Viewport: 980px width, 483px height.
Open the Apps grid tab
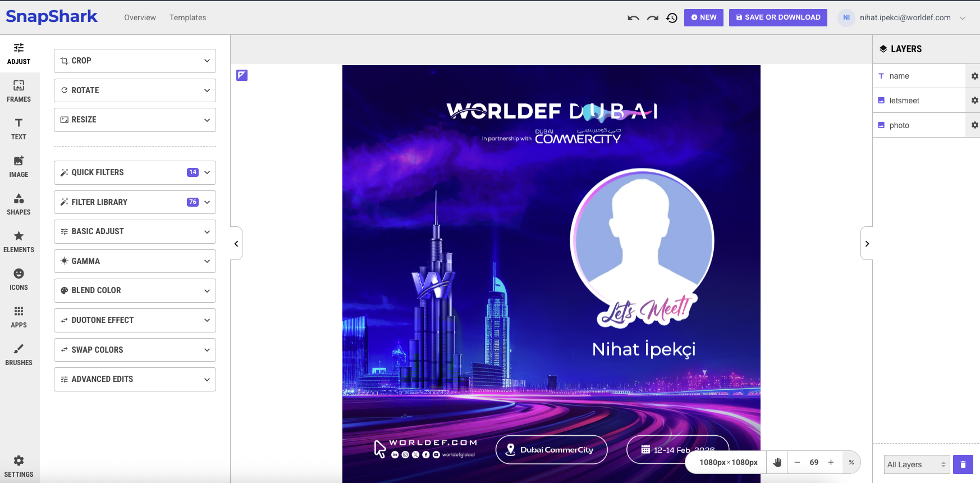click(x=19, y=317)
